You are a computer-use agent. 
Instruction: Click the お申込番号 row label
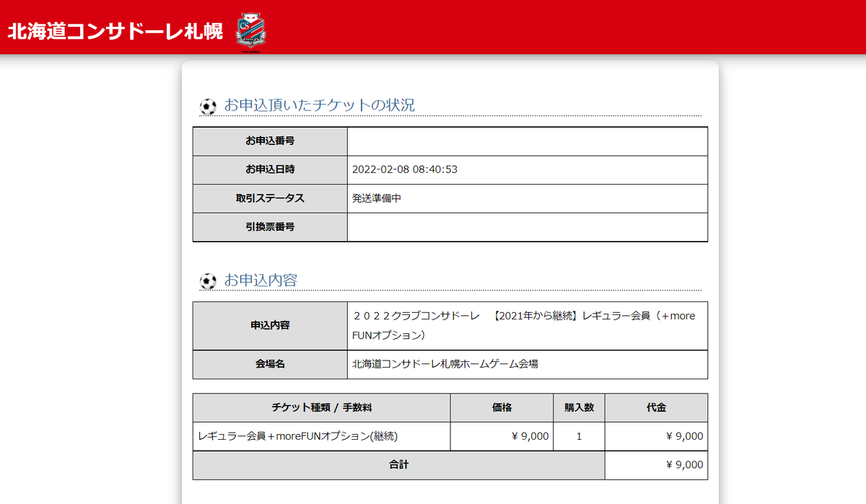tap(270, 141)
